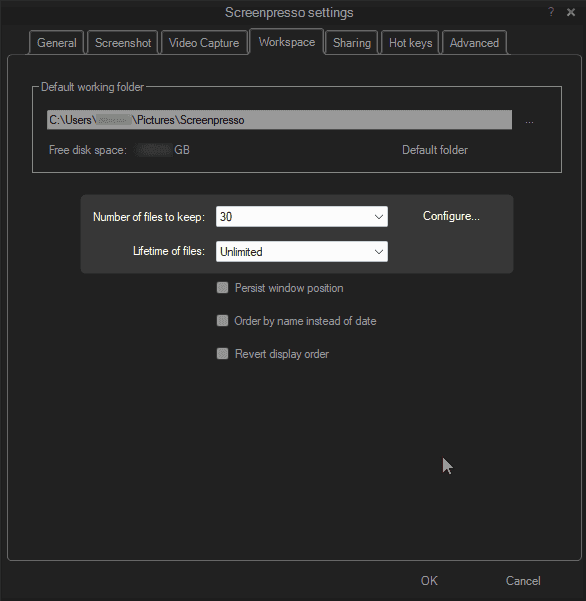
Task: Click the Configure... button
Action: click(451, 216)
